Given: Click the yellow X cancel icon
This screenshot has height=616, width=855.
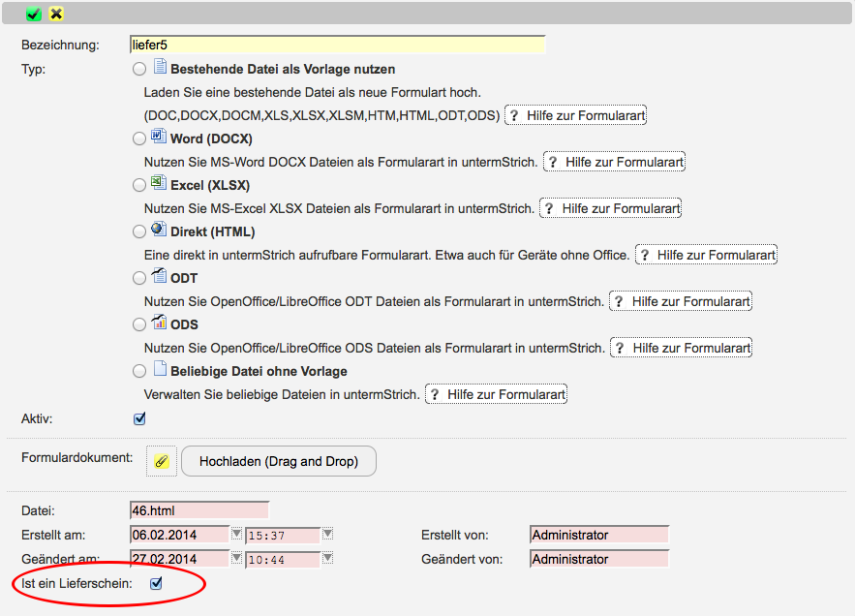Looking at the screenshot, I should click(x=56, y=14).
